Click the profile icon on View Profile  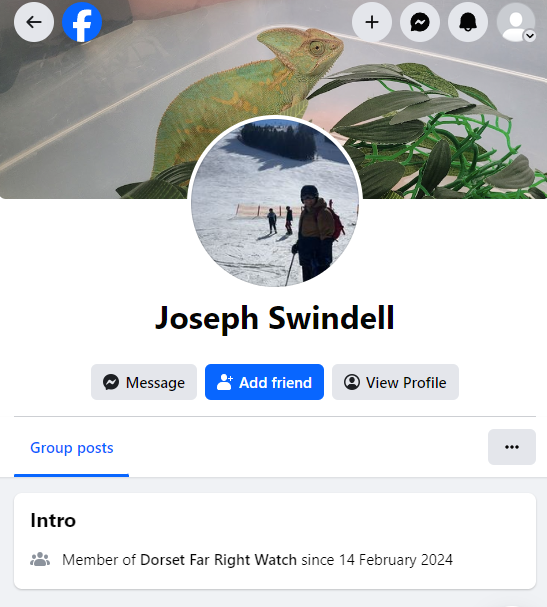pyautogui.click(x=352, y=382)
